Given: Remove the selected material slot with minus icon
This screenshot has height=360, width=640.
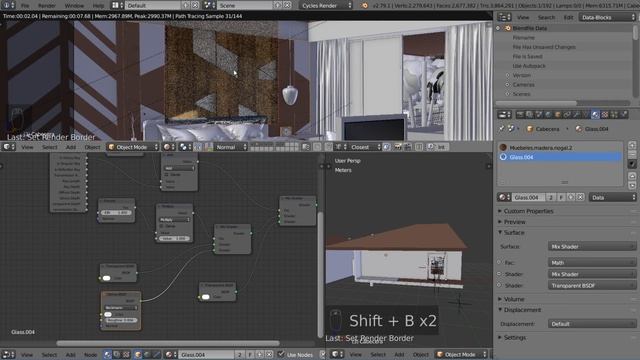Looking at the screenshot, I should click(632, 154).
